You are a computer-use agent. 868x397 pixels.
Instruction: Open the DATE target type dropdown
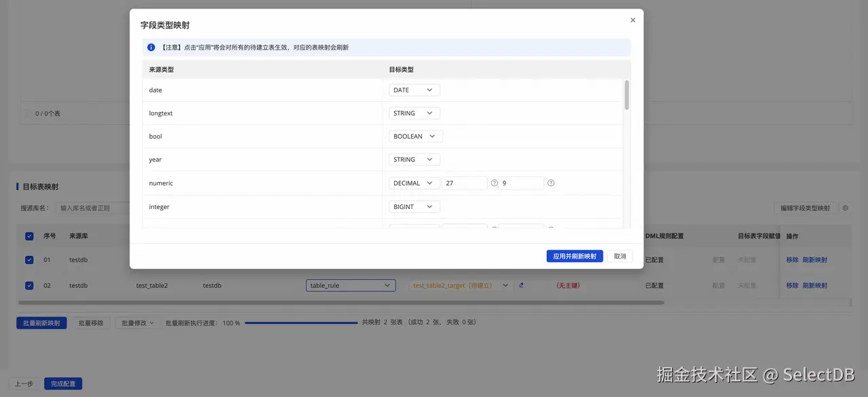coord(414,90)
